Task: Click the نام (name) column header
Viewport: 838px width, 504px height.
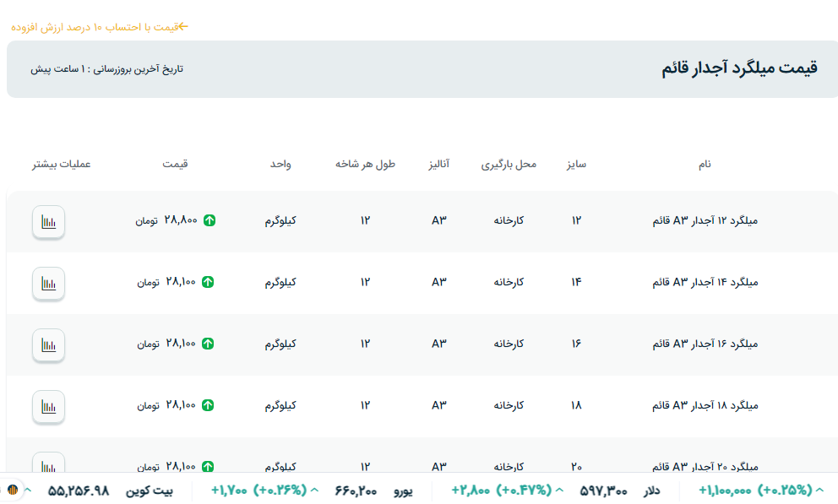Action: click(x=705, y=164)
